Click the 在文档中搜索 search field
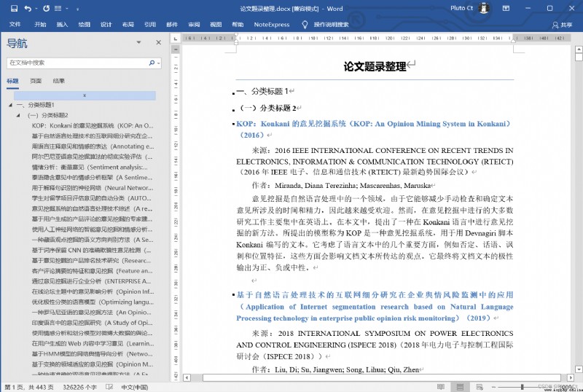Viewport: 583px width, 392px height. (x=77, y=63)
